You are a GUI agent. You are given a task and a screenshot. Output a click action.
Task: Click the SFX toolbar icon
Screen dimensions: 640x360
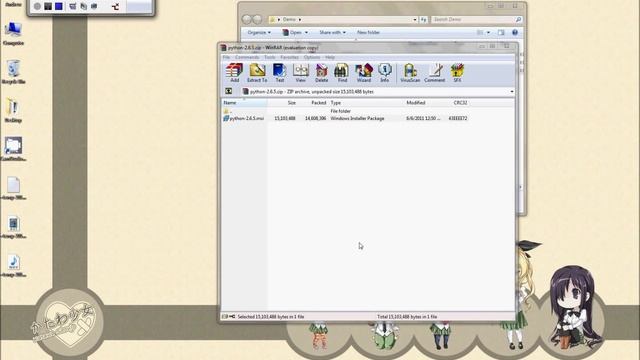tap(457, 73)
